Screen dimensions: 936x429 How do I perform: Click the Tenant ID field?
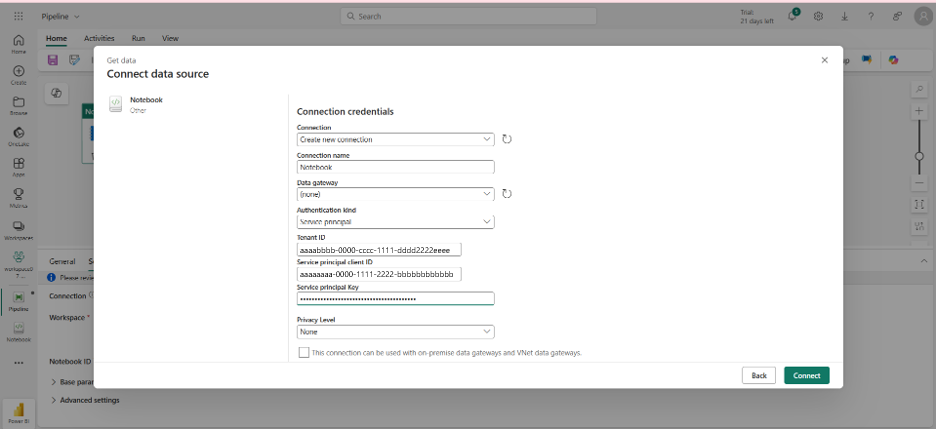379,249
